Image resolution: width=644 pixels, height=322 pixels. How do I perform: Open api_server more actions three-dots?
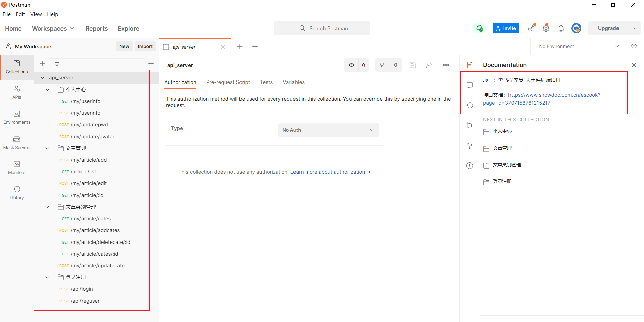(446, 65)
